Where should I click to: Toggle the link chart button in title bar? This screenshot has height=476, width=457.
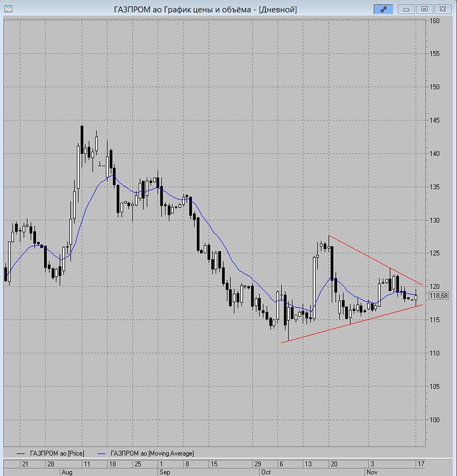pos(383,9)
